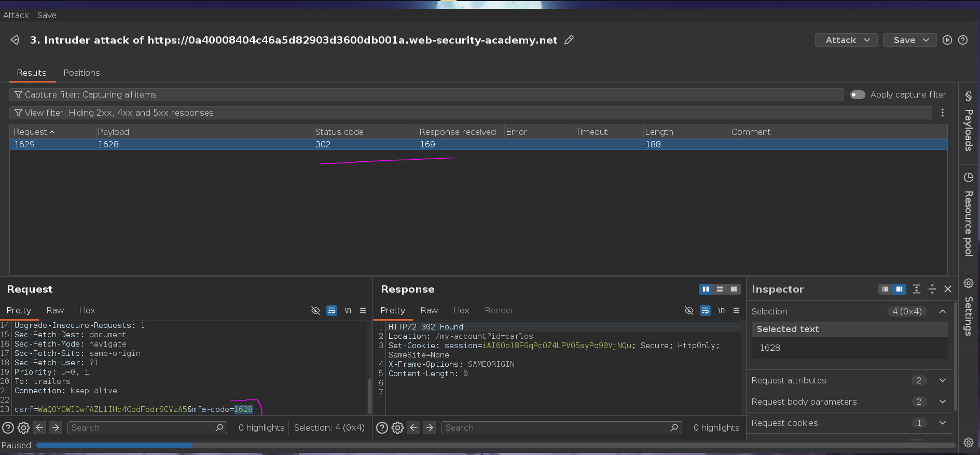This screenshot has height=455, width=980.
Task: Close the Inspector panel
Action: tap(948, 289)
